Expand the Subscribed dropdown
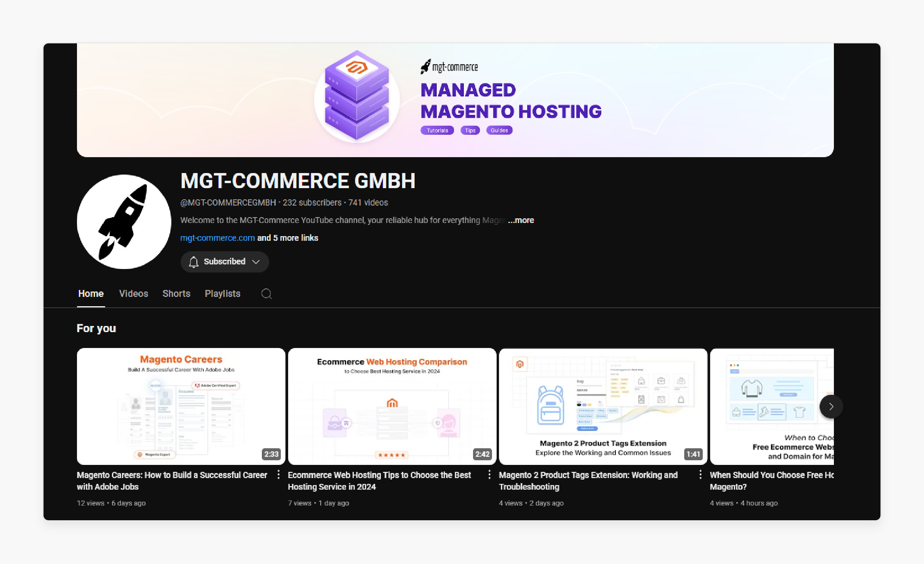This screenshot has width=924, height=564. tap(256, 262)
